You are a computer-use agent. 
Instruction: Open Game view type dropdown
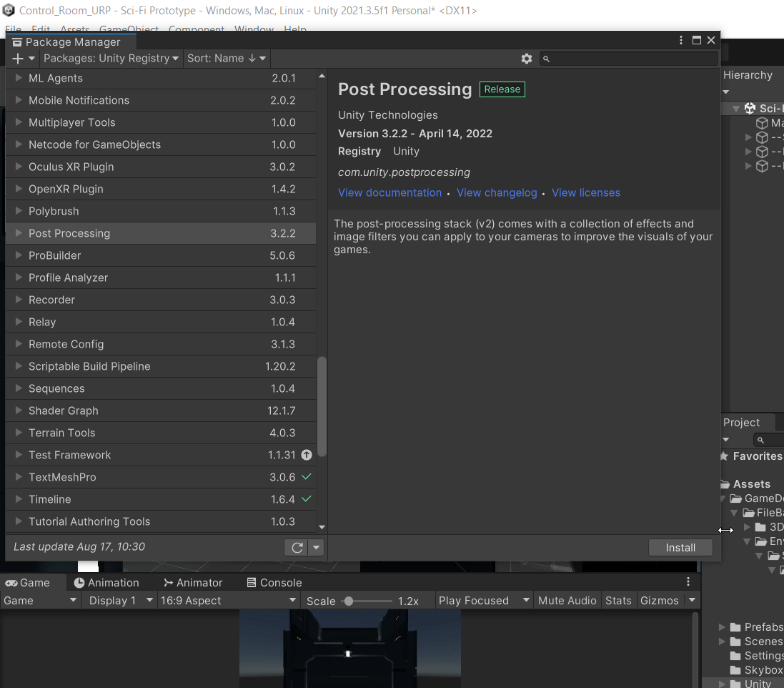40,601
